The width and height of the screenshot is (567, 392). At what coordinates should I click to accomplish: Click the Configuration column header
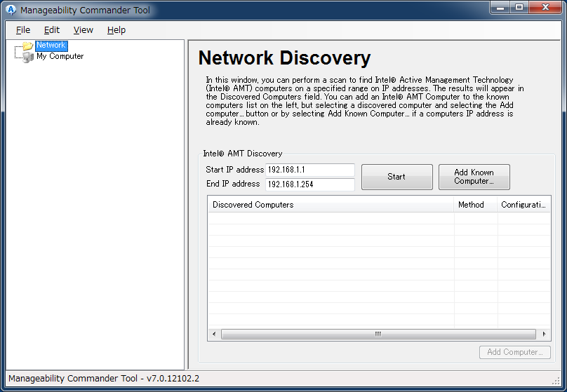523,205
